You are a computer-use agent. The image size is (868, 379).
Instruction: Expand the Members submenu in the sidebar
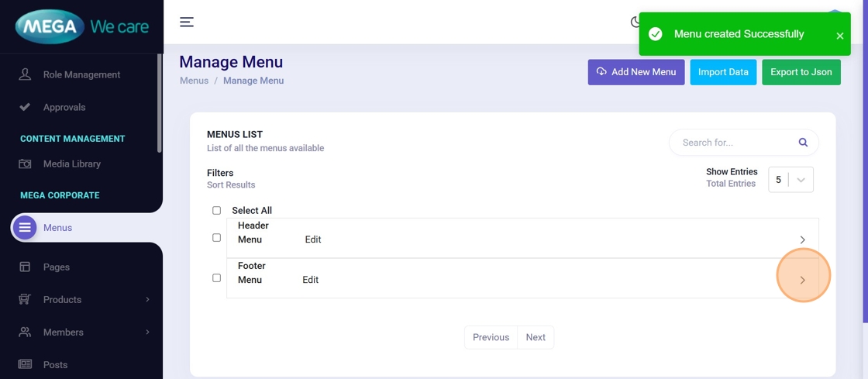(147, 332)
